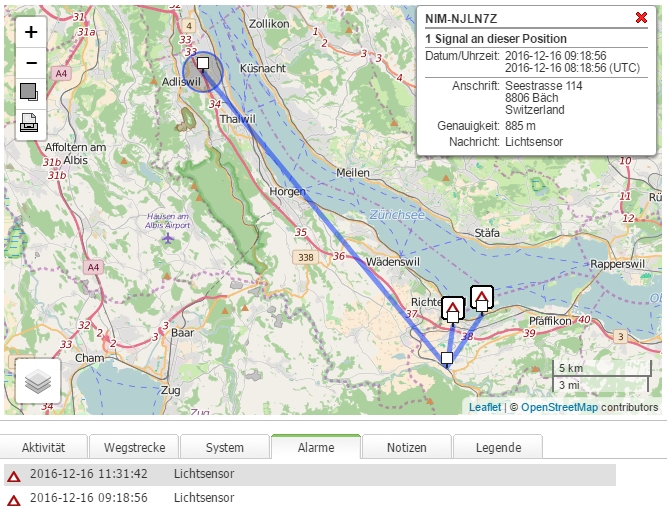Viewport: 667px width, 525px height.
Task: Select the 09:18:56 Lichtsensor alarm row
Action: [310, 498]
